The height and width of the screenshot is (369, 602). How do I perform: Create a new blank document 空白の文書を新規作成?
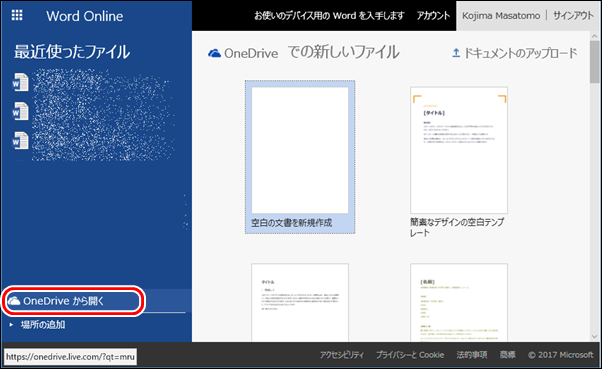pos(300,157)
